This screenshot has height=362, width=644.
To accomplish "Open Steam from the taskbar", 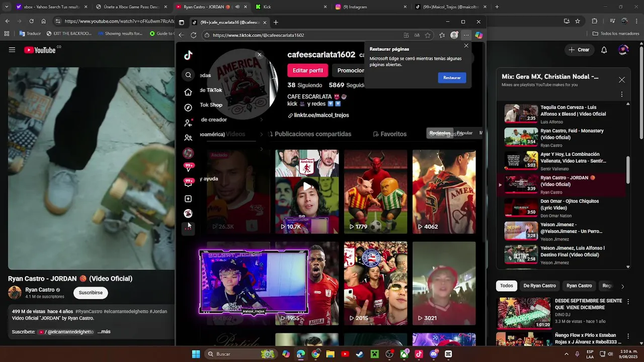I will click(360, 354).
